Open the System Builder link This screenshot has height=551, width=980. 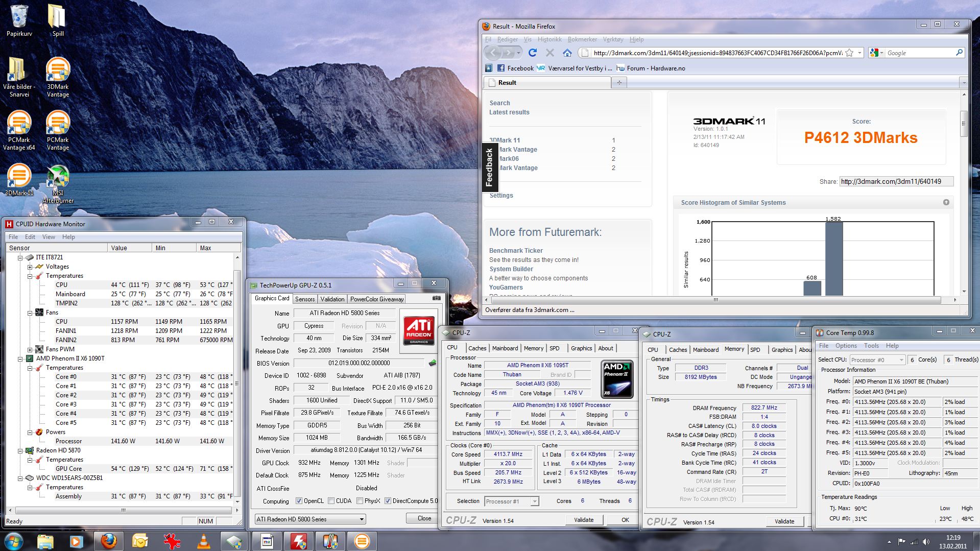coord(511,269)
